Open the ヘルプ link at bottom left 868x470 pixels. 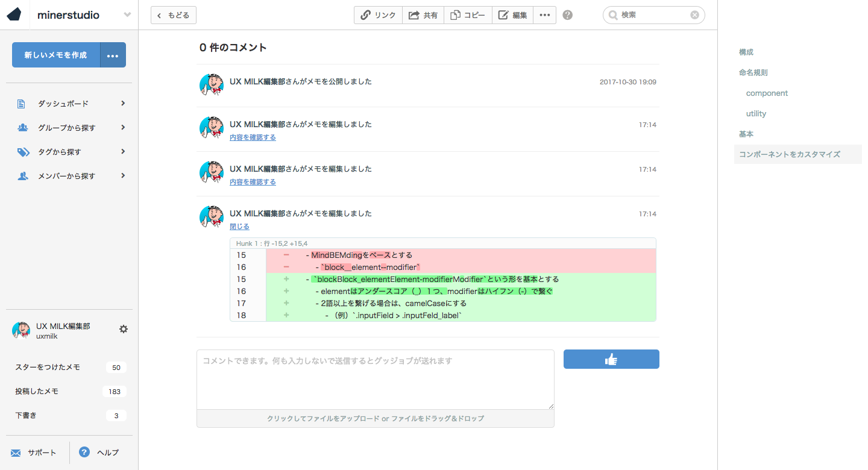point(107,453)
